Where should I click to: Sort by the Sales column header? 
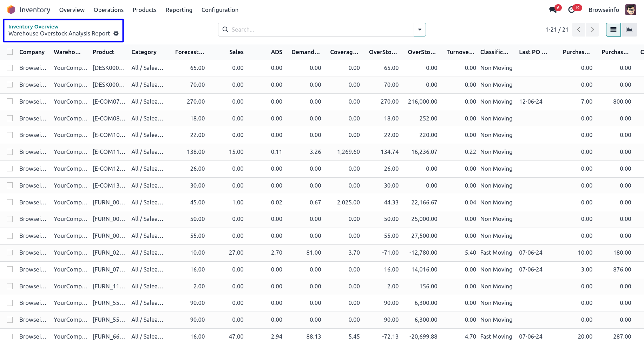click(x=236, y=52)
